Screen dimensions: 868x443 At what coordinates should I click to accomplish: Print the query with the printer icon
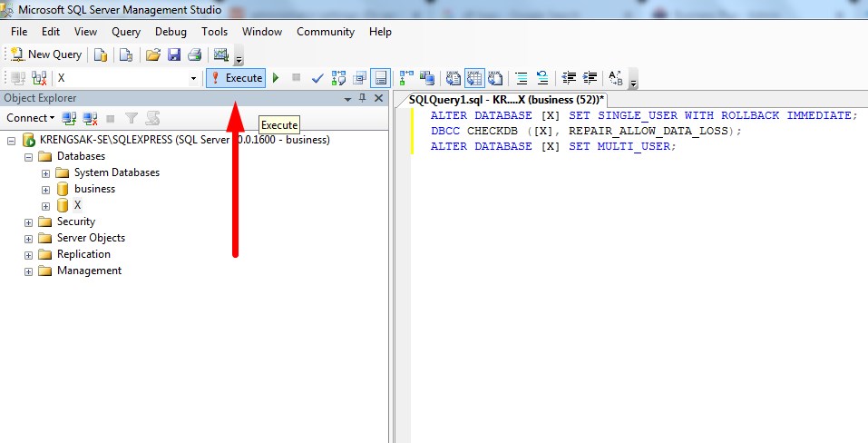pos(194,54)
